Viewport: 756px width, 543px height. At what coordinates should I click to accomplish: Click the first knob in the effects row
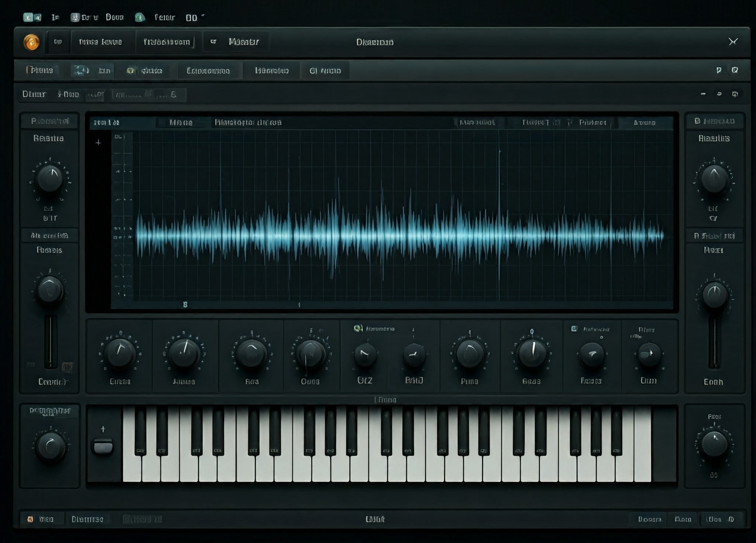120,353
